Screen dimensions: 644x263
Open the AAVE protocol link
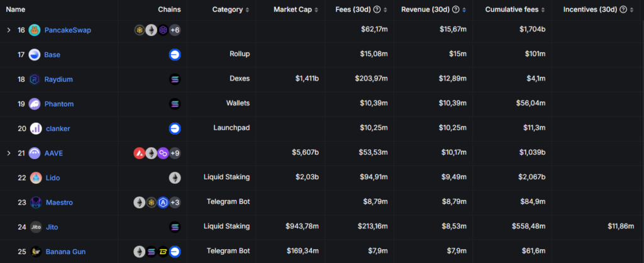[53, 153]
